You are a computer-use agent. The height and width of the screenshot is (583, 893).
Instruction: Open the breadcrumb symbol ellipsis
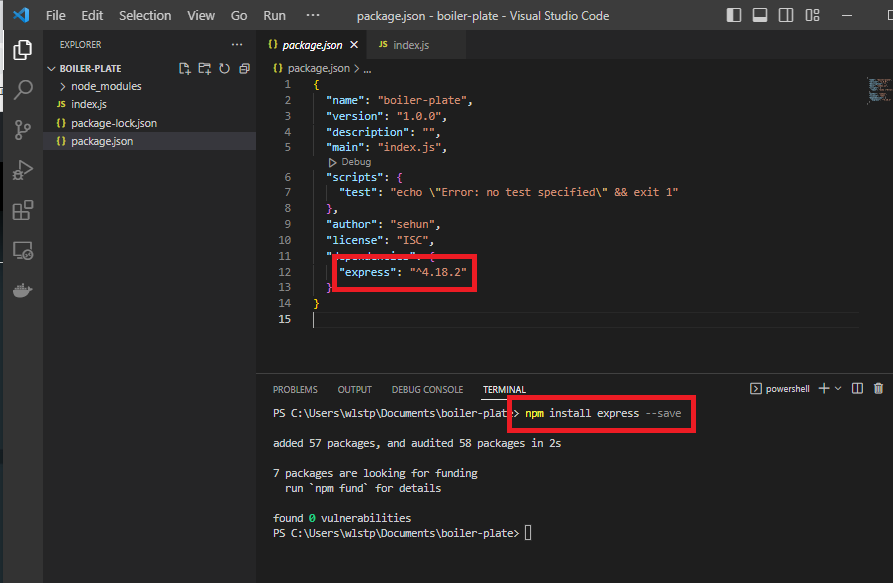367,69
